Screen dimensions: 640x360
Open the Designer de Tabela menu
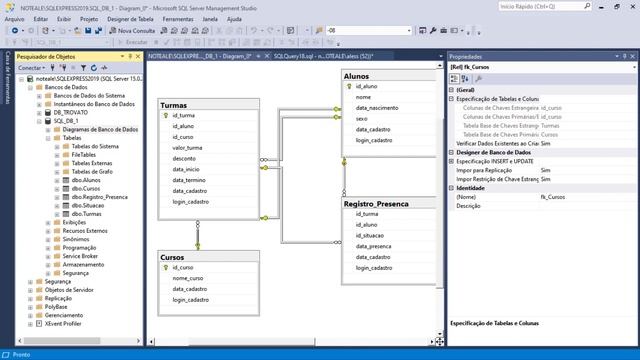click(130, 19)
